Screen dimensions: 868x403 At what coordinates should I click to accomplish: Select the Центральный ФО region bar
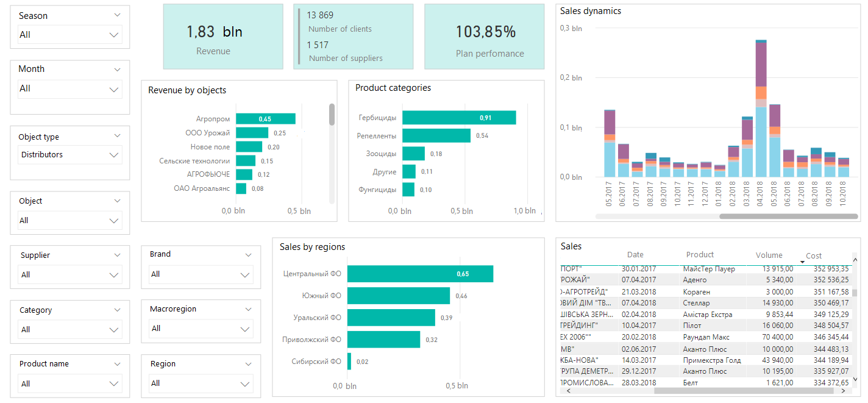[x=420, y=274]
